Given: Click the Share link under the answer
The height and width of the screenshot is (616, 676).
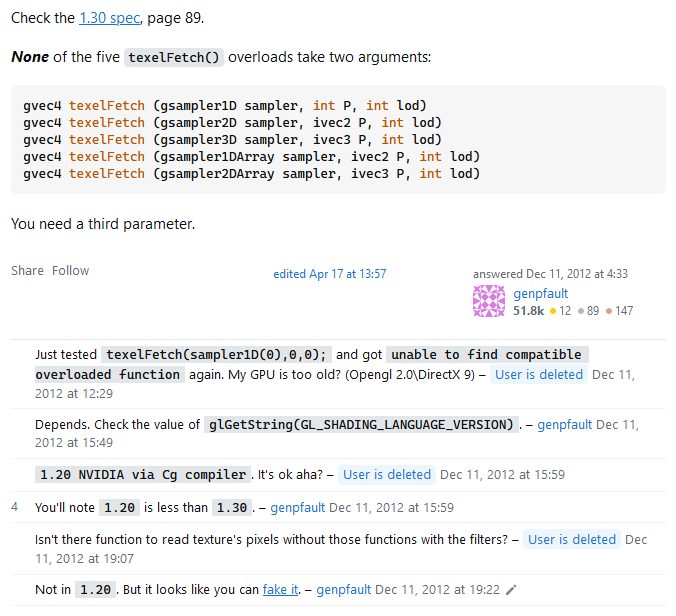Looking at the screenshot, I should pos(27,271).
